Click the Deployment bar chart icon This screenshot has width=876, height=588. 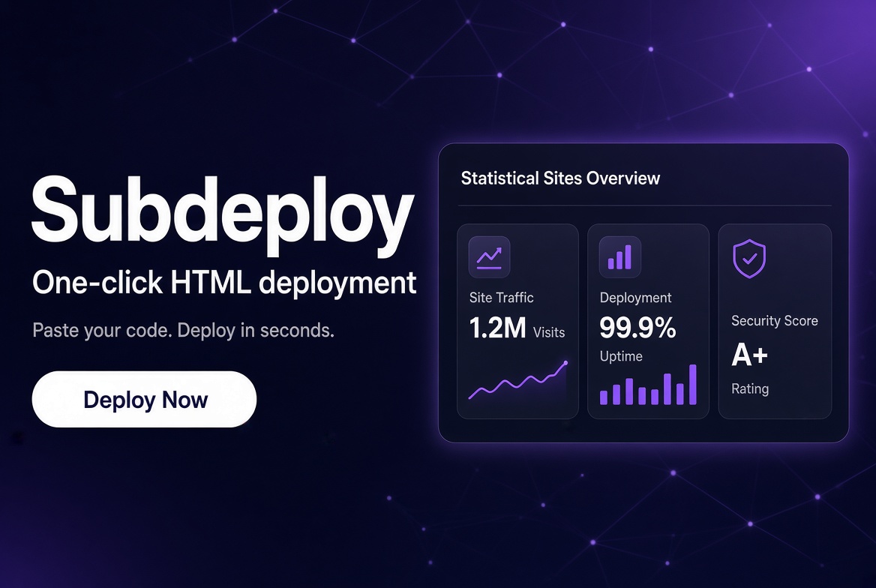tap(619, 257)
